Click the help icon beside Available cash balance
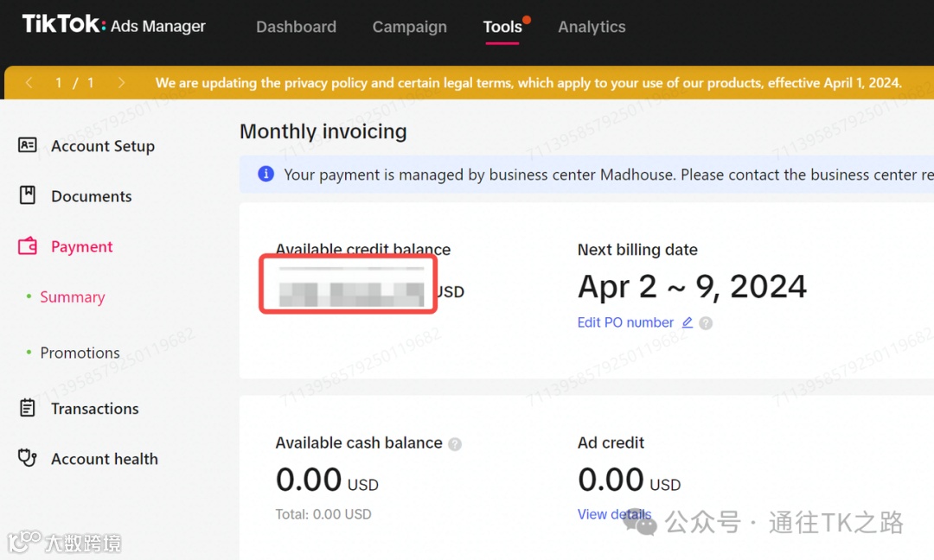Image resolution: width=934 pixels, height=560 pixels. coord(455,444)
